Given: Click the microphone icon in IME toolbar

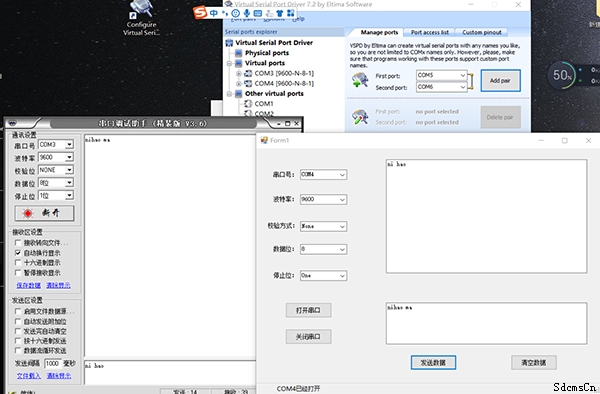Looking at the screenshot, I should [x=246, y=13].
